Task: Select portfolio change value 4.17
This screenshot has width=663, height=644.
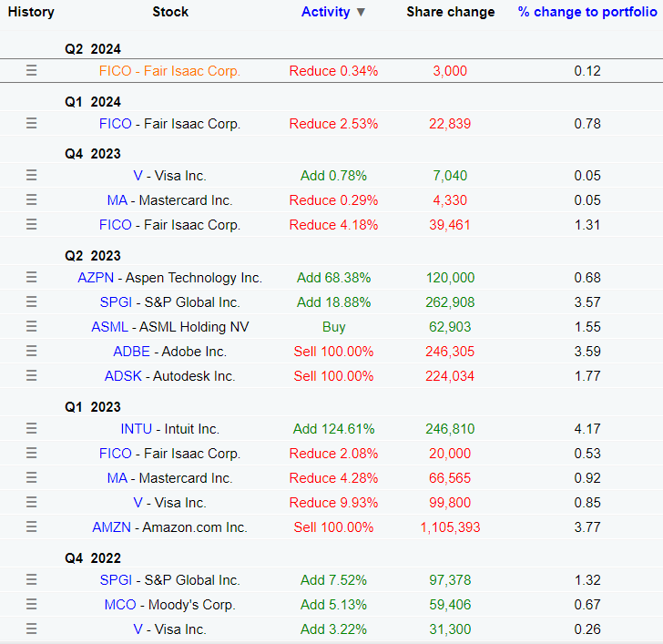Action: point(587,429)
